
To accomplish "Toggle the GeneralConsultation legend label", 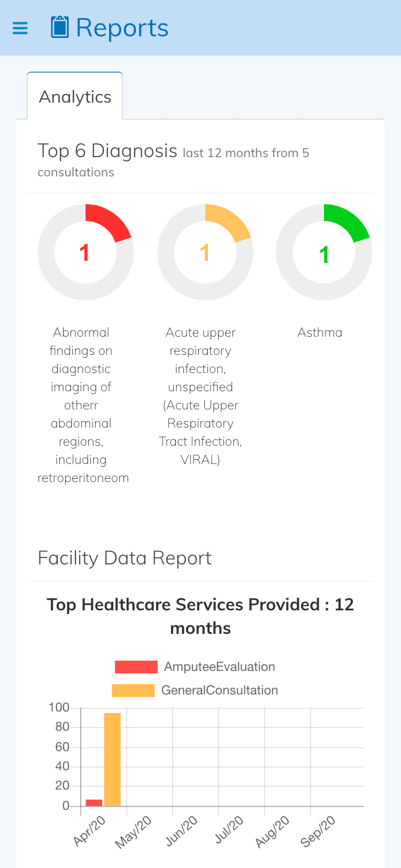I will point(219,690).
